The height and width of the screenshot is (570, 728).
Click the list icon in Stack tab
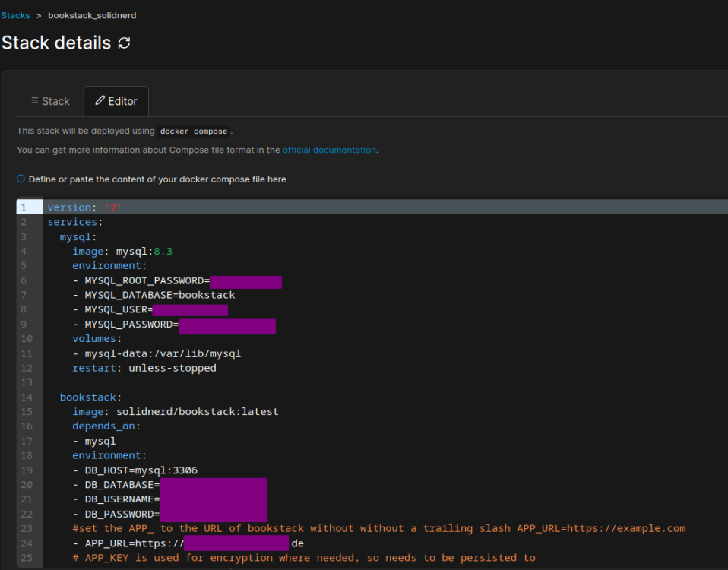pyautogui.click(x=33, y=101)
